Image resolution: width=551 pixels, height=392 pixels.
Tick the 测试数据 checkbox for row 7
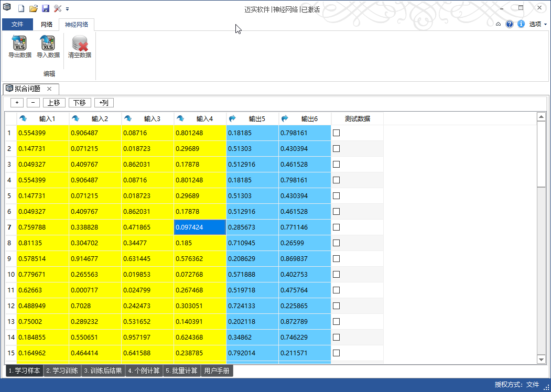click(x=337, y=227)
